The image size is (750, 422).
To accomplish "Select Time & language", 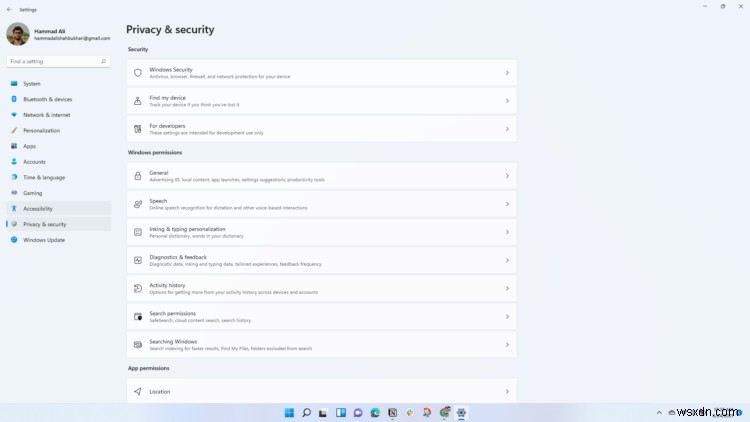I will (58, 178).
